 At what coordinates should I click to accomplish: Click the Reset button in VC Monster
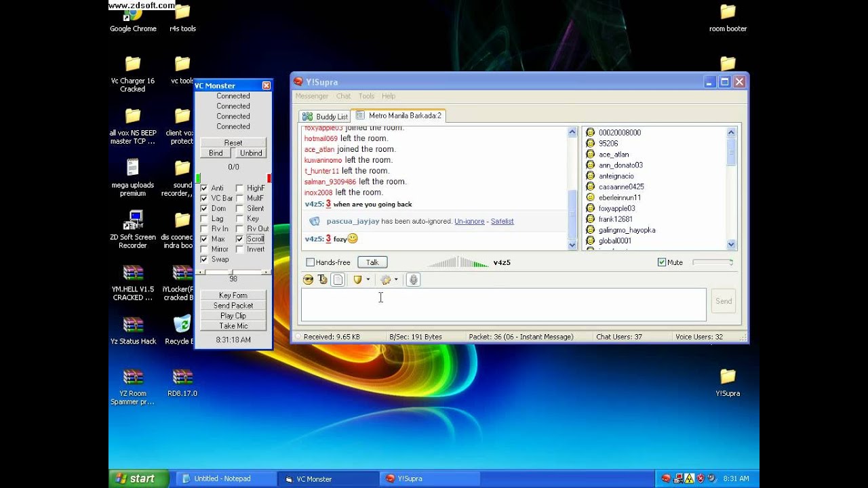coord(233,143)
